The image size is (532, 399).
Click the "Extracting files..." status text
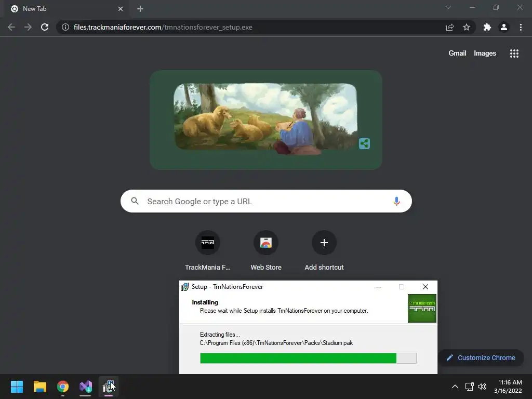(x=220, y=335)
